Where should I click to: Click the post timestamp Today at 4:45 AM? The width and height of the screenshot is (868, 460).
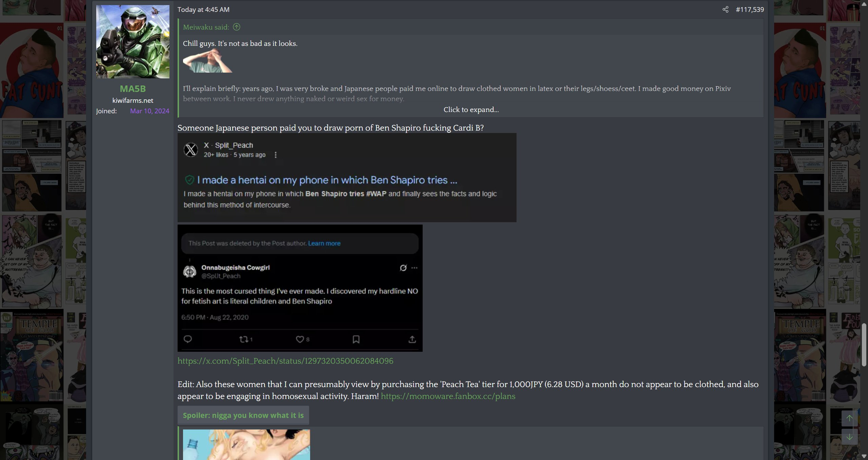pyautogui.click(x=203, y=9)
